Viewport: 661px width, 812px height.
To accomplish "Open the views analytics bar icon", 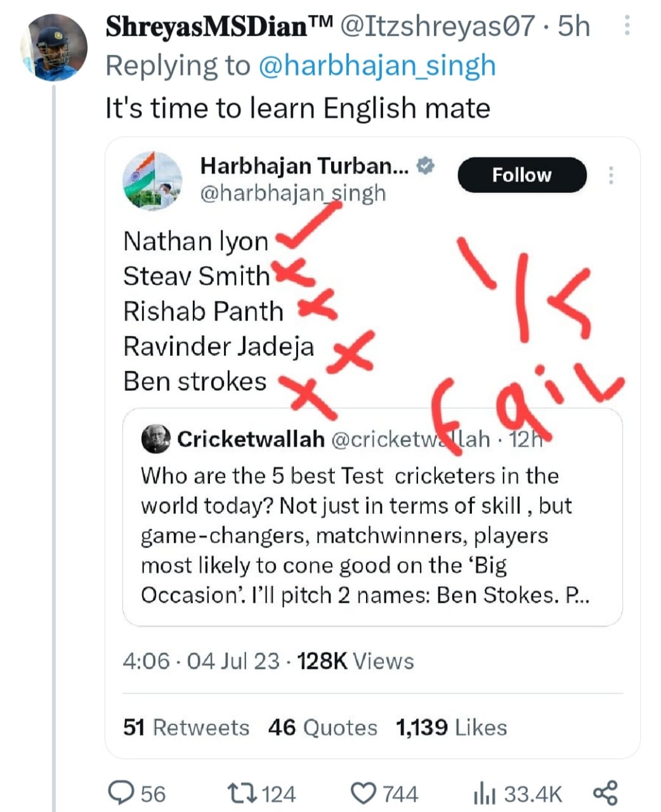I will (485, 793).
